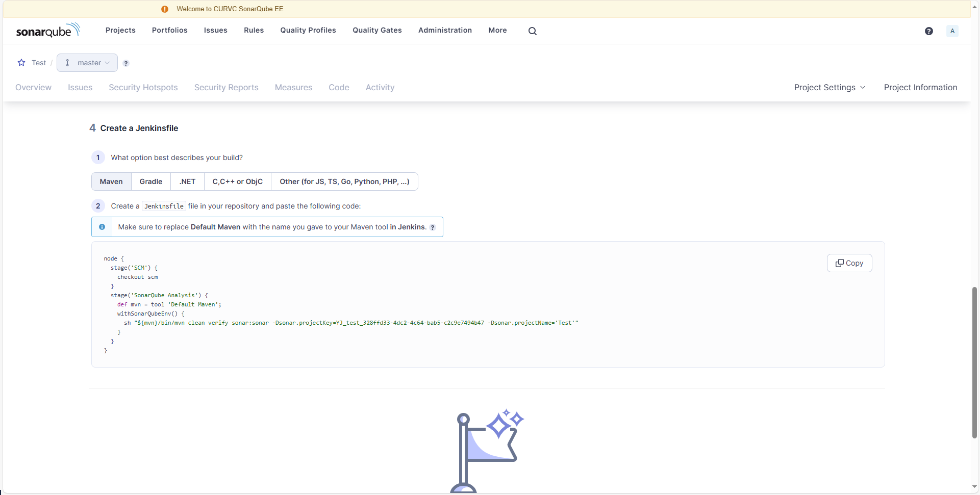Click the page vertical scrollbar thumb

click(x=974, y=362)
